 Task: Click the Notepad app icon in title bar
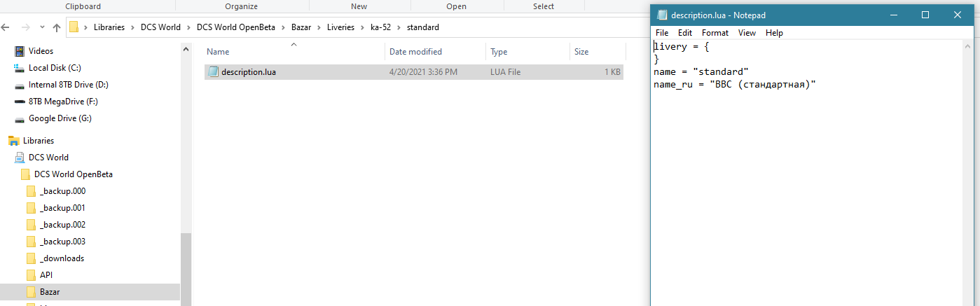click(662, 15)
